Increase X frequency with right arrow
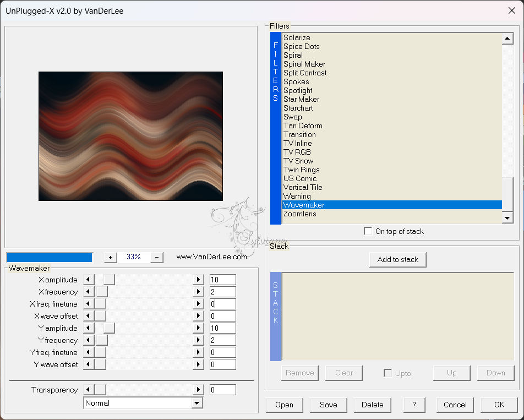Image resolution: width=524 pixels, height=420 pixels. click(x=198, y=292)
